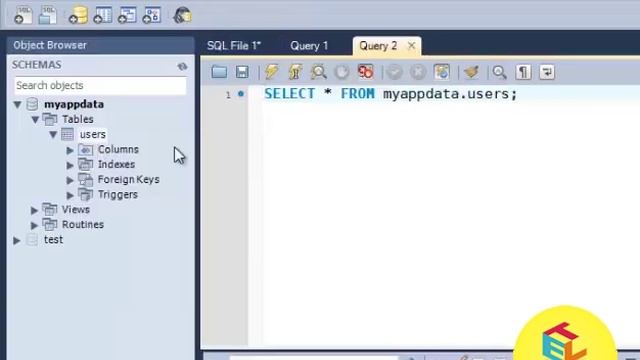Image resolution: width=640 pixels, height=360 pixels.
Task: Commit the current transaction
Action: click(x=394, y=73)
